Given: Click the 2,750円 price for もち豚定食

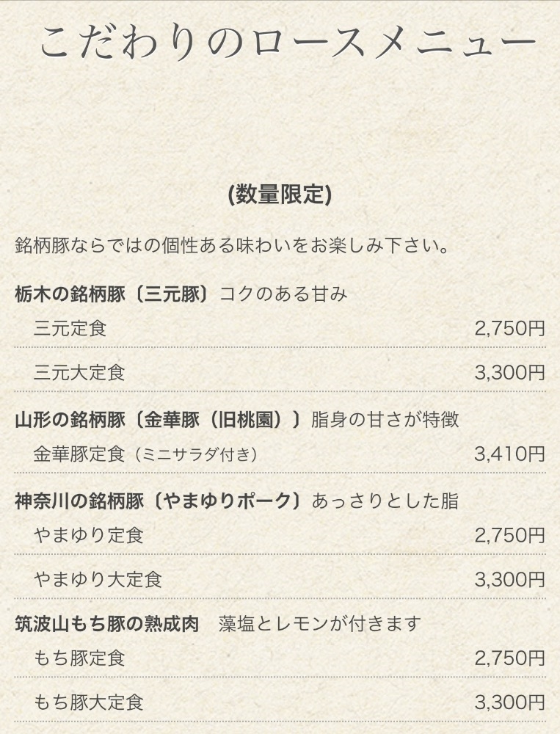Looking at the screenshot, I should click(509, 658).
